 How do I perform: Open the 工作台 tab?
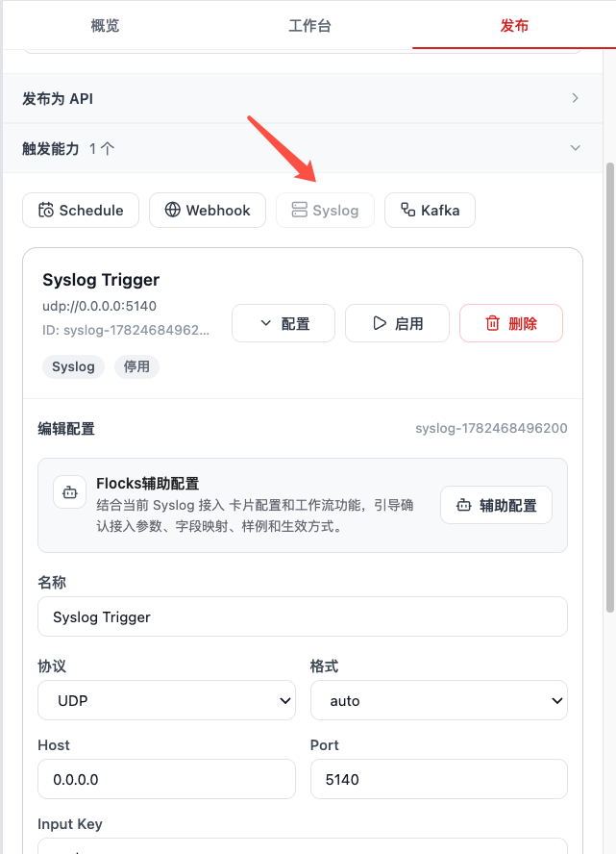point(309,26)
